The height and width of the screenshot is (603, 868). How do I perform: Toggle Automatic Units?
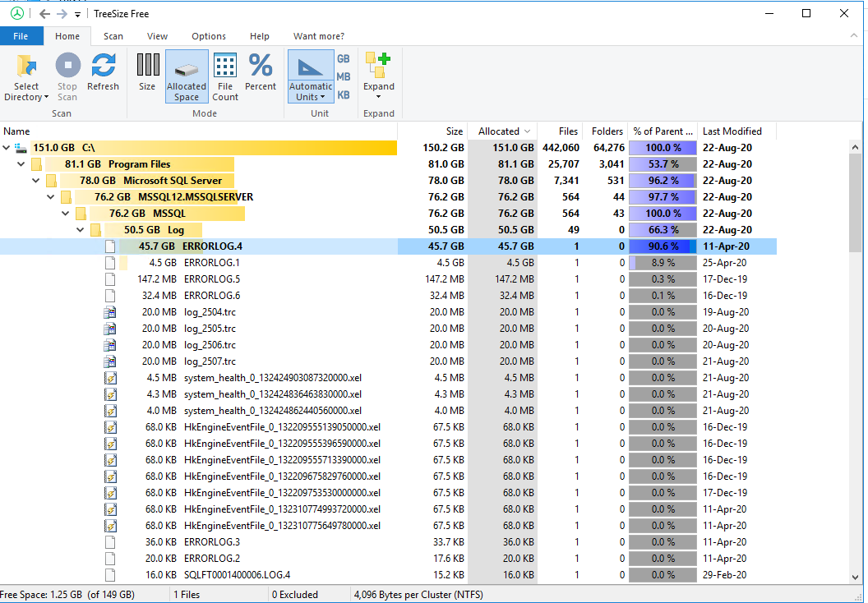click(311, 76)
